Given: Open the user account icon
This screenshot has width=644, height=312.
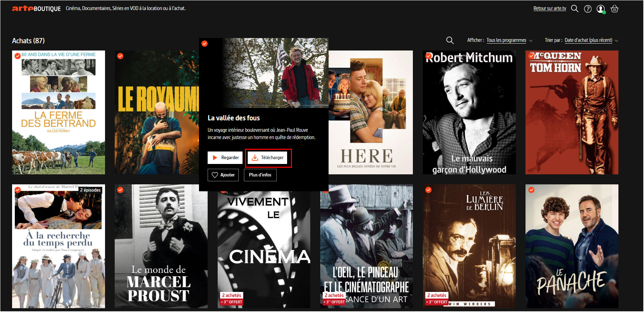Looking at the screenshot, I should coord(601,9).
